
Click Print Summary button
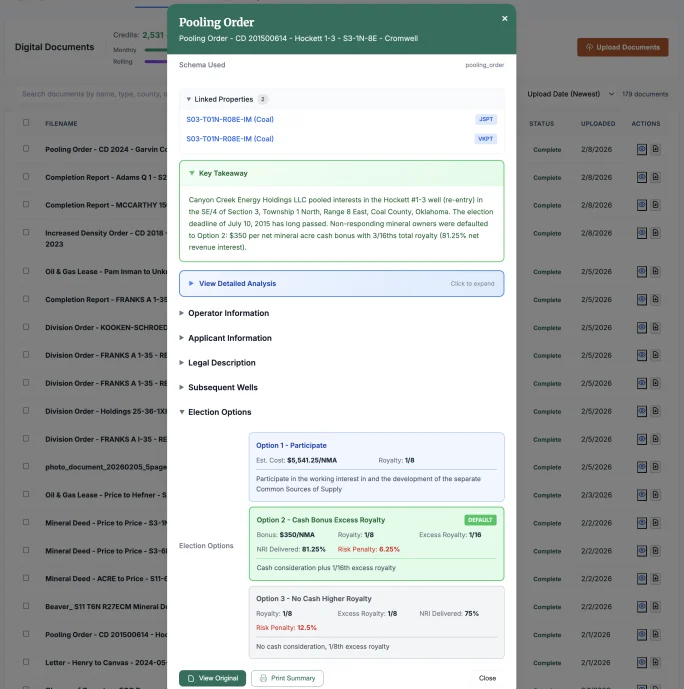[x=287, y=678]
